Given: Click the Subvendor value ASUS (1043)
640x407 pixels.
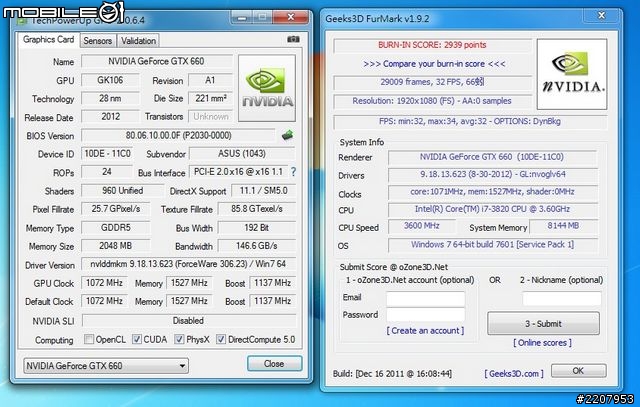Looking at the screenshot, I should coord(242,153).
